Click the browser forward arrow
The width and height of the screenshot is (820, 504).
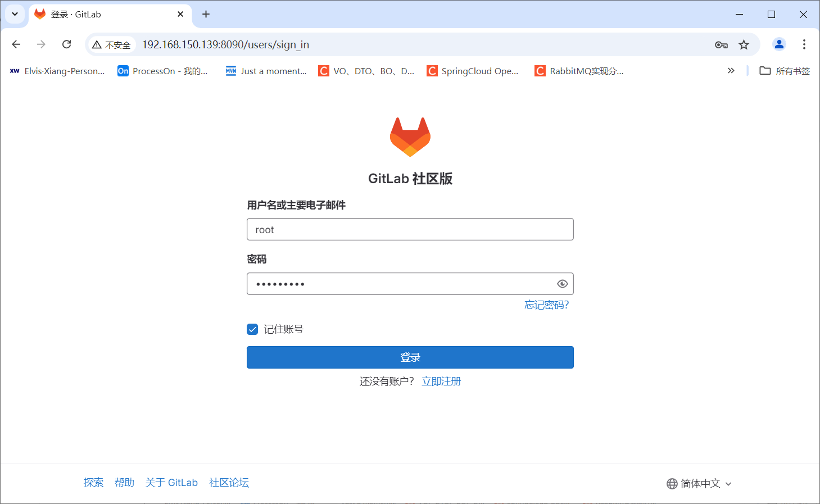pos(41,44)
